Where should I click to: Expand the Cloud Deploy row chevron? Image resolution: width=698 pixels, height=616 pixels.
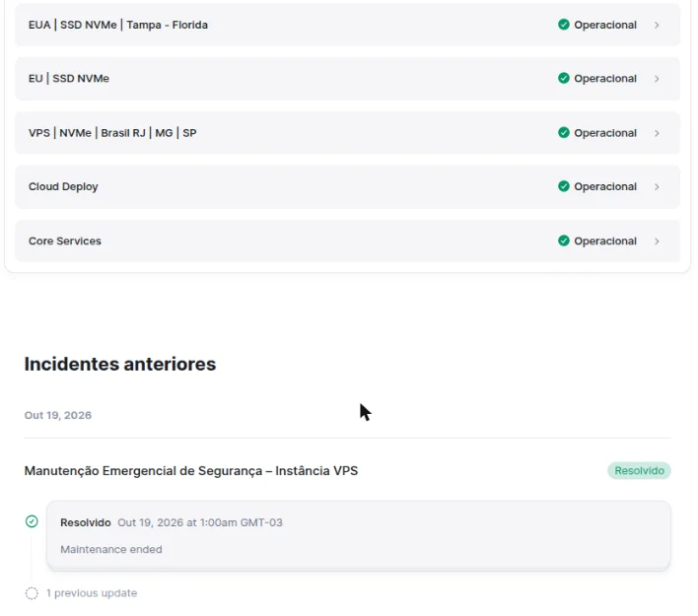click(657, 187)
